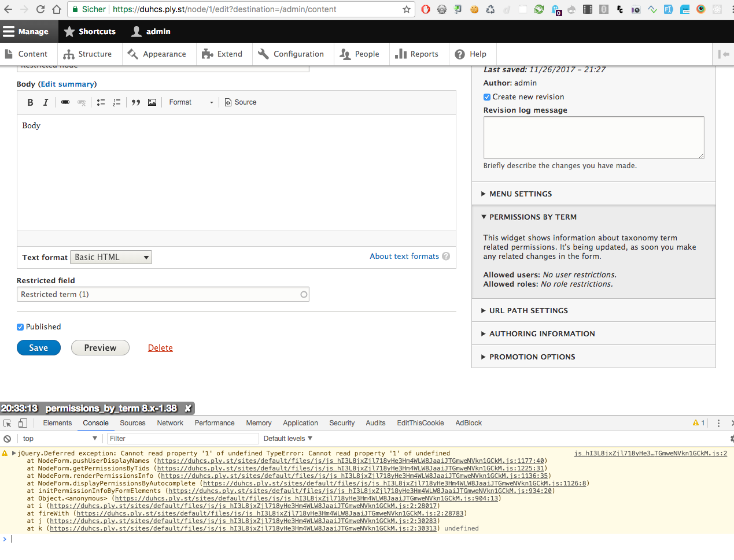The width and height of the screenshot is (734, 560).
Task: Open the Basic HTML text format dropdown
Action: [x=110, y=257]
